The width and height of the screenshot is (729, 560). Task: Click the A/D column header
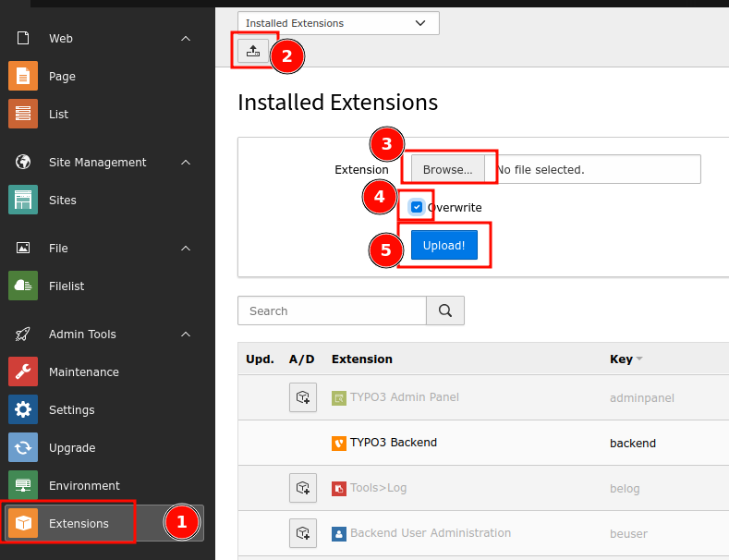(302, 359)
